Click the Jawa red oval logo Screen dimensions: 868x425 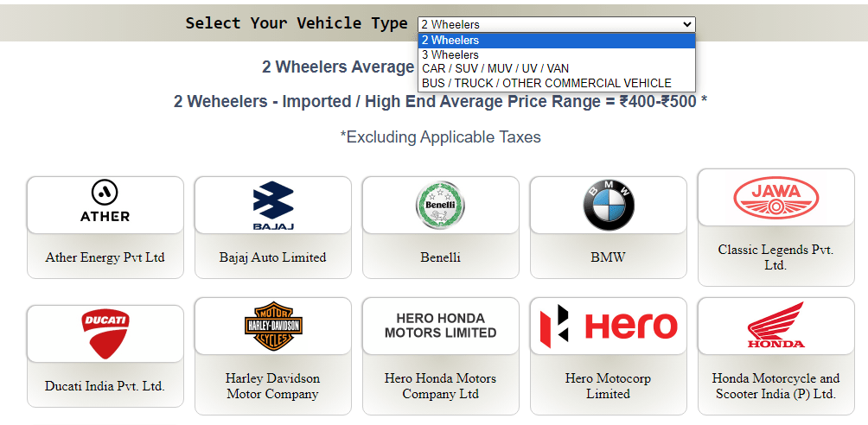coord(776,198)
